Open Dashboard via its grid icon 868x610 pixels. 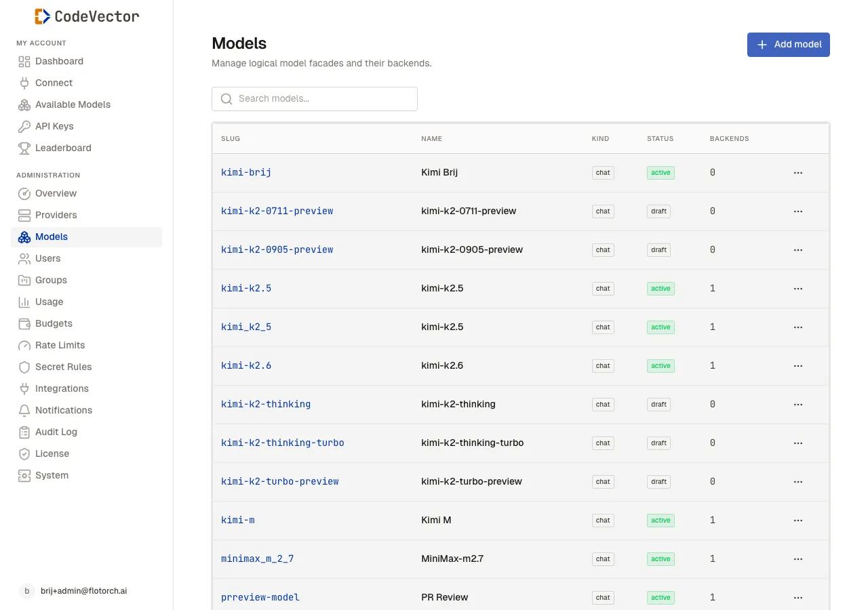[x=24, y=61]
